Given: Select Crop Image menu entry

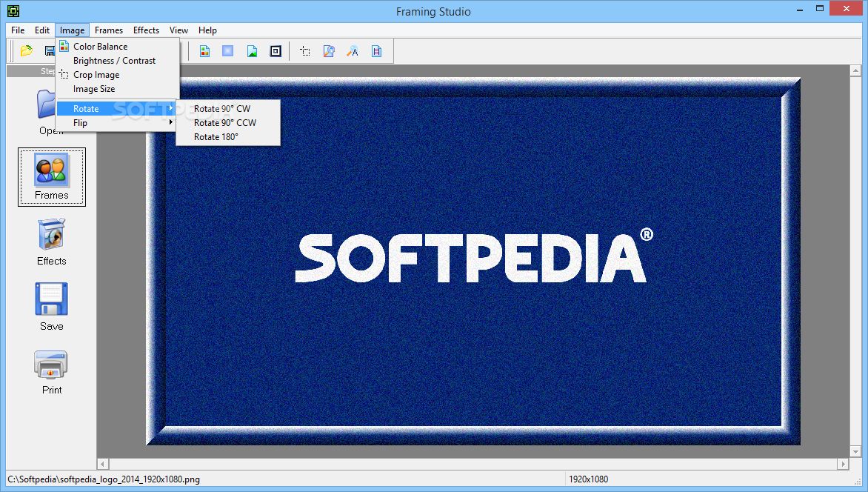Looking at the screenshot, I should 118,75.
